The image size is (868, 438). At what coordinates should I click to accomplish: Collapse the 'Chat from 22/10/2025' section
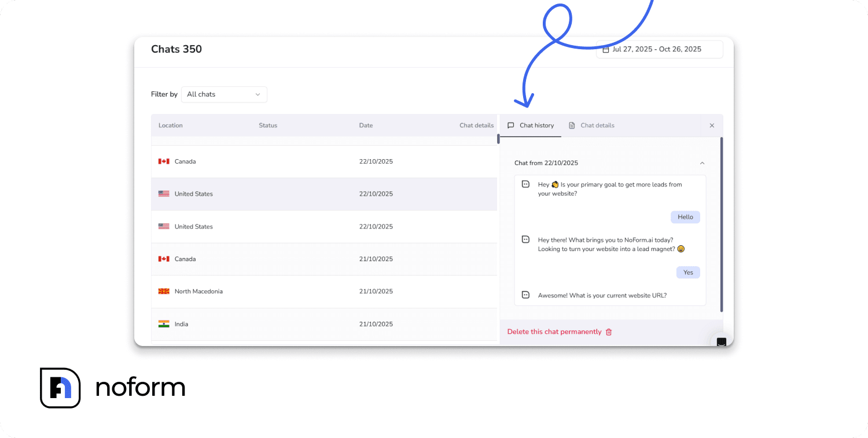click(702, 163)
